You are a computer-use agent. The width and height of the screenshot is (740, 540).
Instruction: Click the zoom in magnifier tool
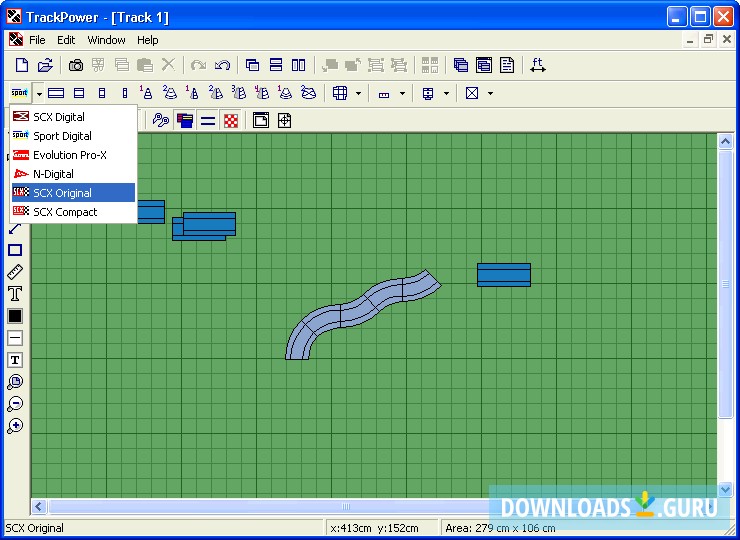15,425
